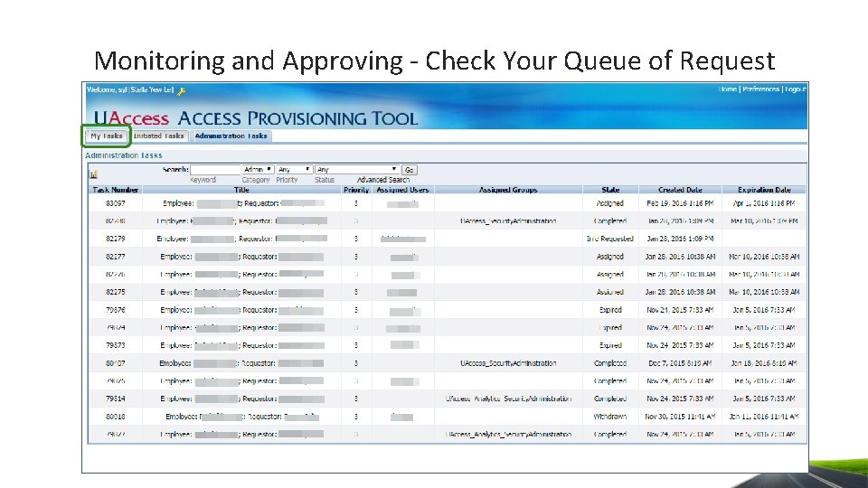Open the Status filter dropdown
The image size is (868, 488).
357,169
